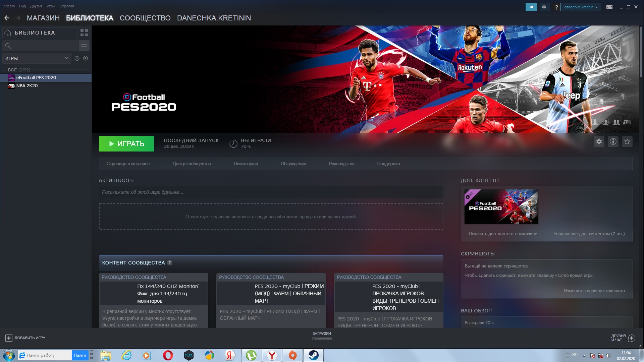
Task: Open the Вид menu
Action: click(x=22, y=6)
